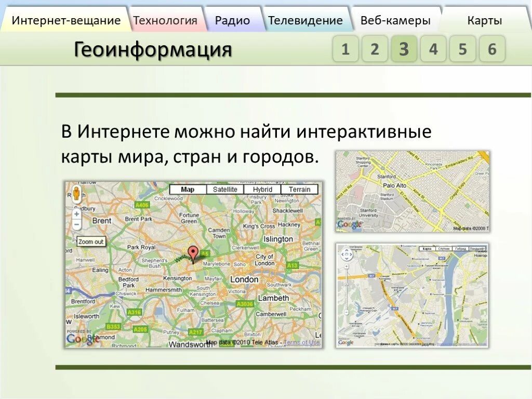Click the Google logo on London map

(83, 339)
